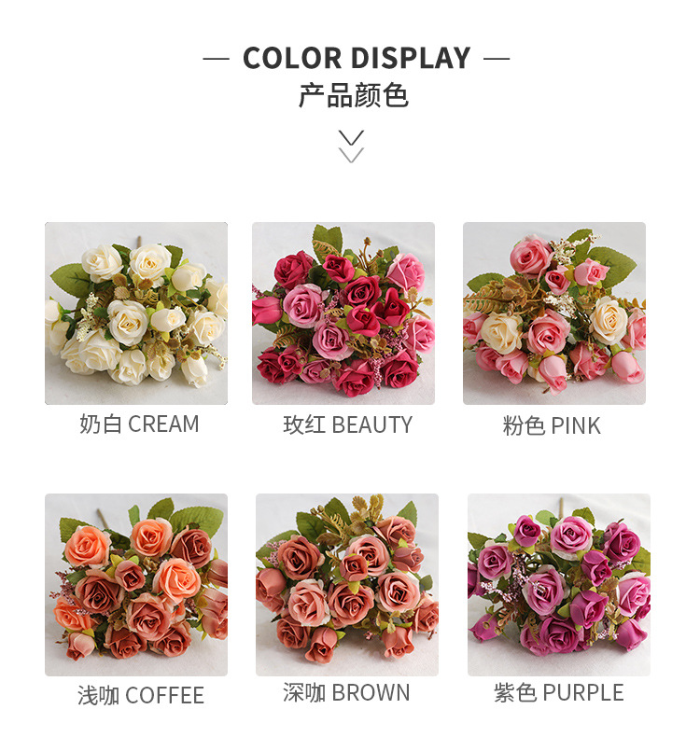Click the upper dark chevron arrow
Viewport: 700px width, 751px height.
pyautogui.click(x=351, y=137)
